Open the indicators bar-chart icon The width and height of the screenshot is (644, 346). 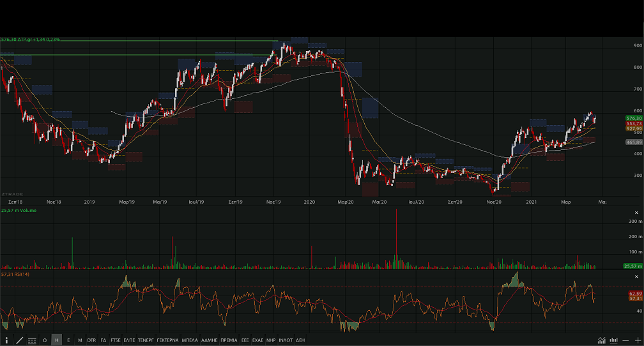click(614, 340)
